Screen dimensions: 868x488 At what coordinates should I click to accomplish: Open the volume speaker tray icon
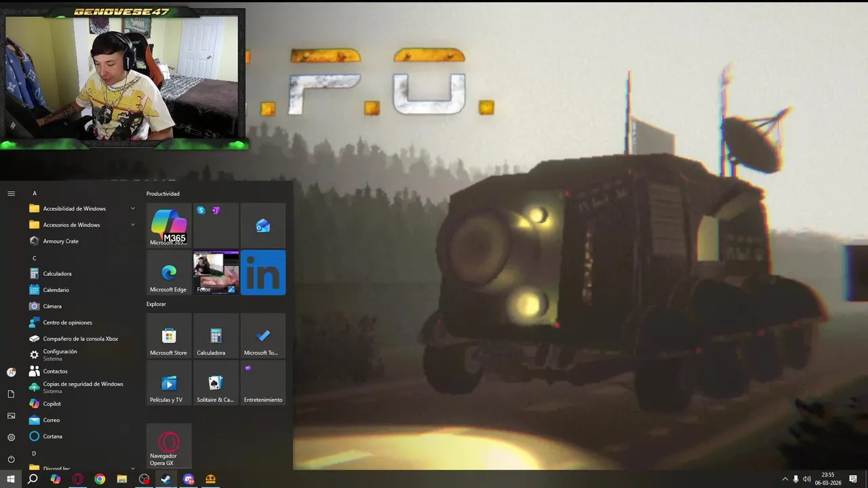coord(807,479)
